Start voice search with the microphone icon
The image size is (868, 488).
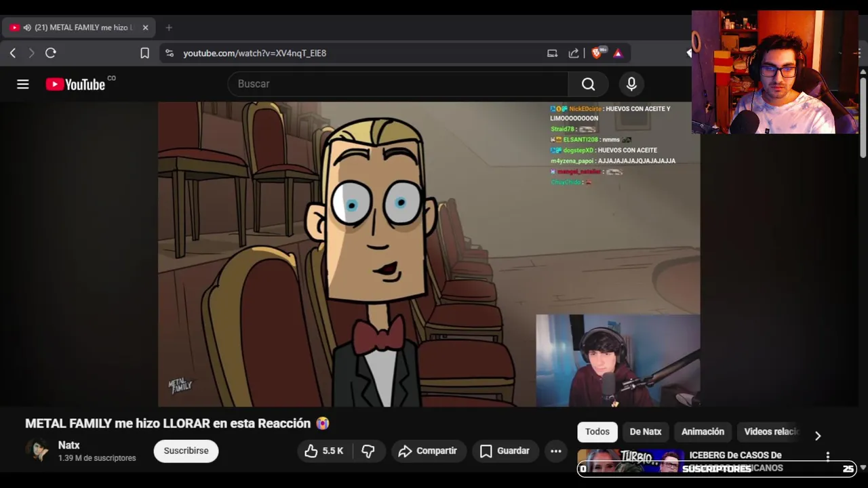tap(631, 84)
